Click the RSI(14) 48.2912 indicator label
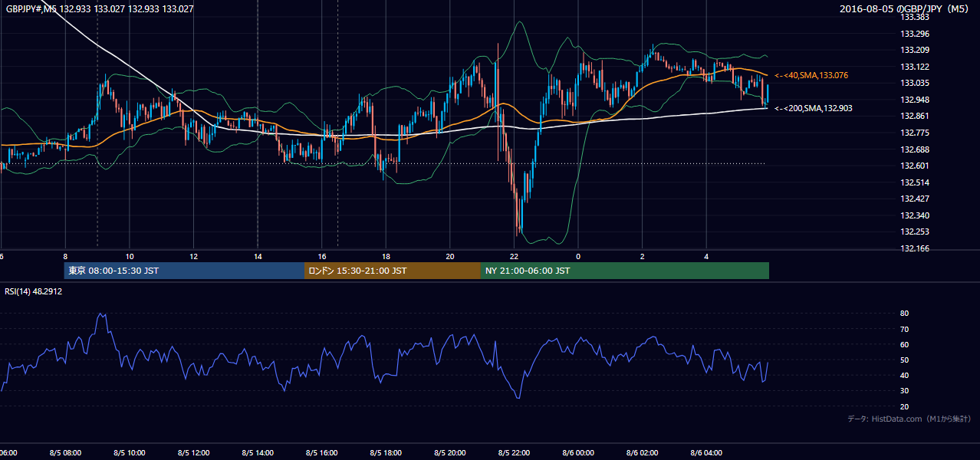Image resolution: width=980 pixels, height=460 pixels. pyautogui.click(x=34, y=291)
